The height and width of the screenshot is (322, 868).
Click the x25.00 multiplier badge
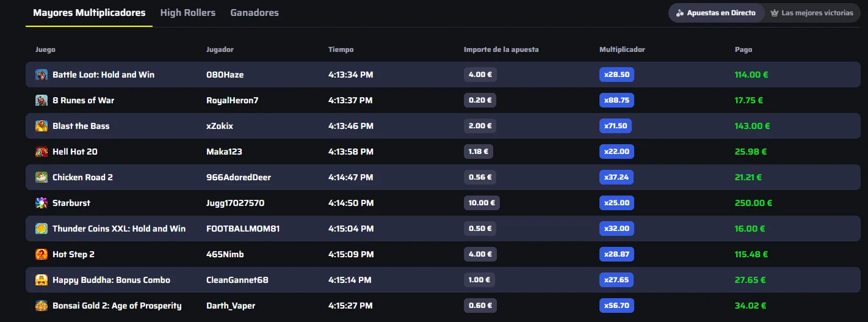pos(617,203)
